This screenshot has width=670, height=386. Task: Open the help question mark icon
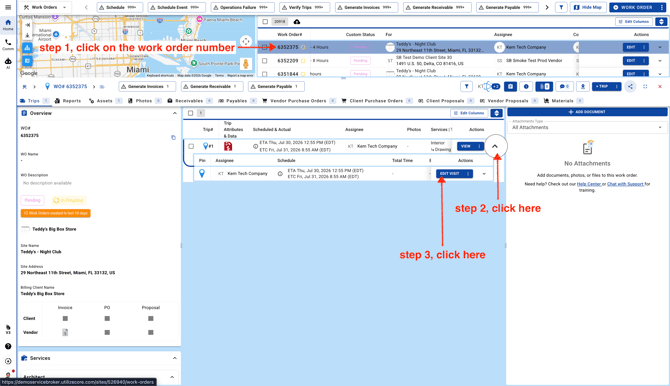[8, 346]
